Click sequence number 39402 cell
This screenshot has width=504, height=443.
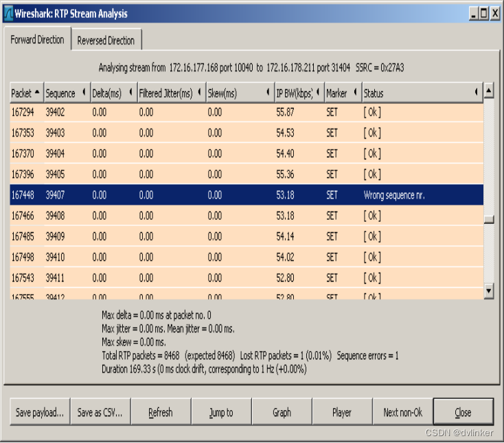coord(55,112)
